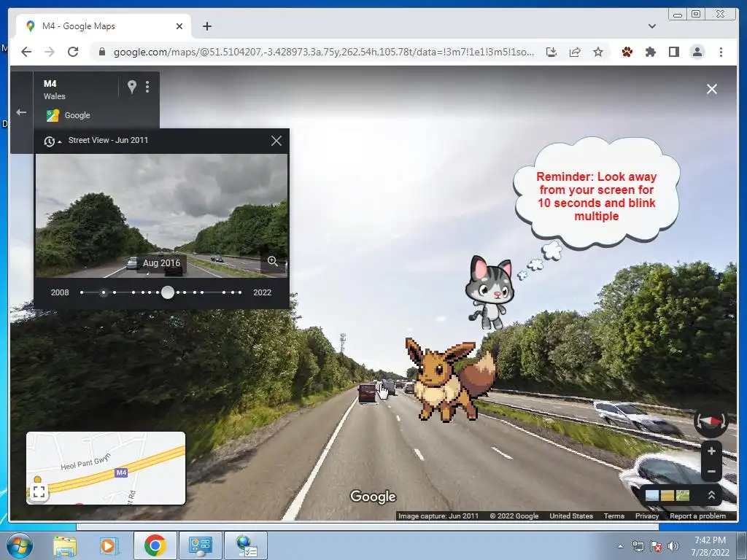Click the taskbar clock showing 7:42 PM
The width and height of the screenshot is (747, 560).
[x=710, y=546]
